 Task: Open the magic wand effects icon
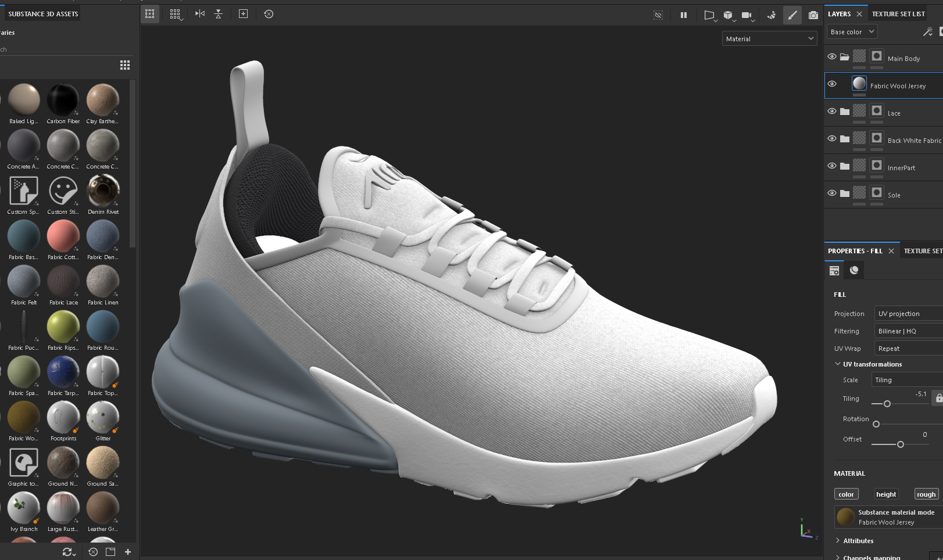[x=927, y=32]
